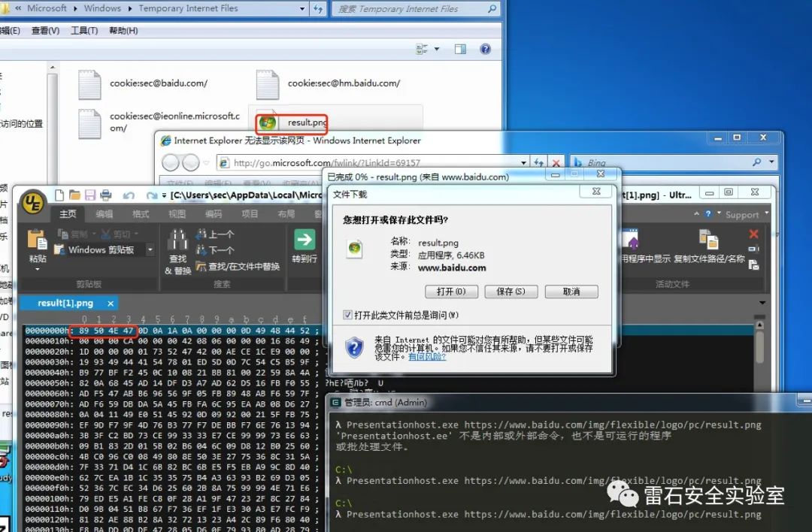Viewport: 812px width, 532px height.
Task: Click the UltraEdit hex view vertical scrollbar
Action: coord(759,346)
